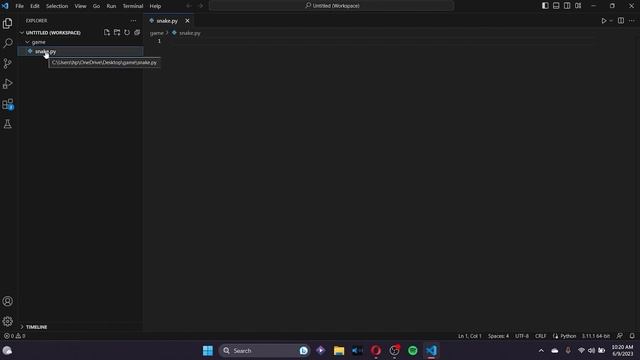Open File Explorer from the taskbar
The image size is (640, 360).
tap(339, 351)
